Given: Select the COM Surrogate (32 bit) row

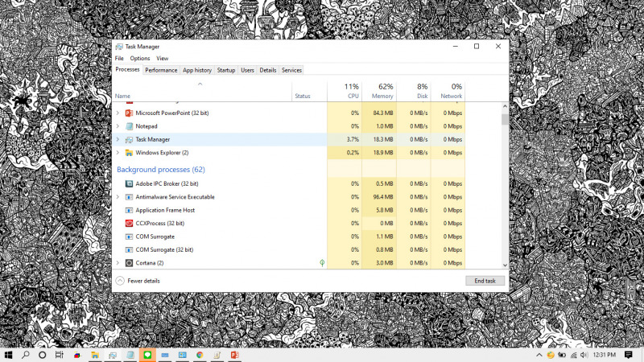Looking at the screenshot, I should coord(290,249).
